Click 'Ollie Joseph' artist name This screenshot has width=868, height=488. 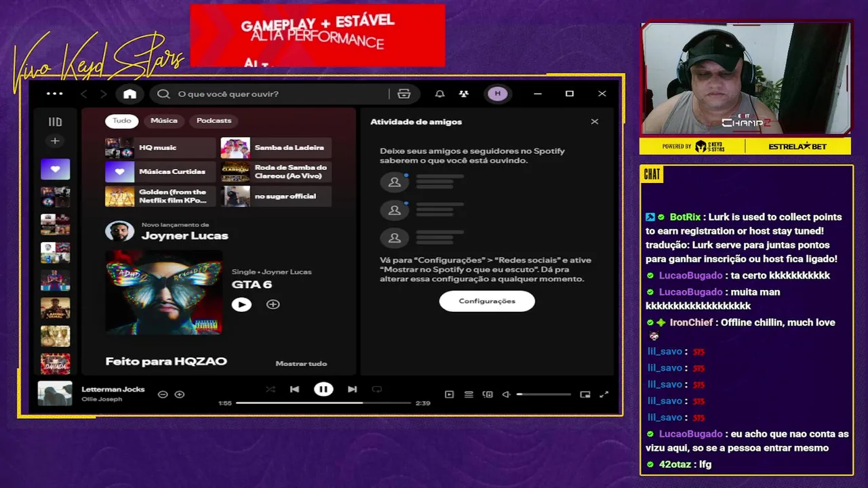point(102,399)
